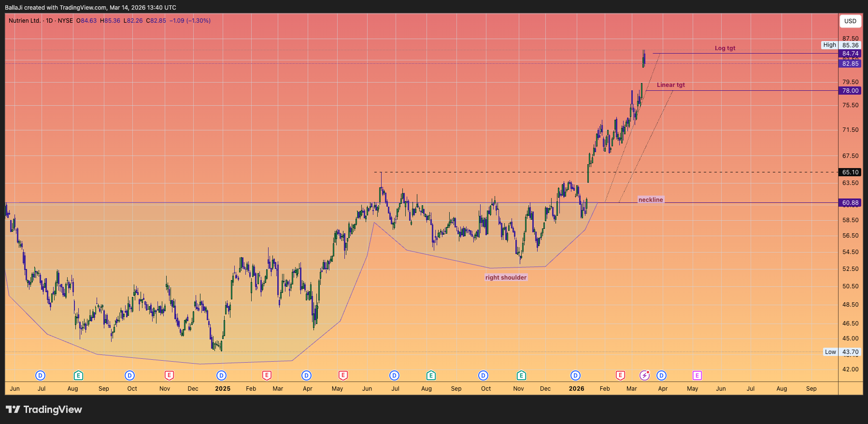Select the 84.74 price label

tap(850, 54)
